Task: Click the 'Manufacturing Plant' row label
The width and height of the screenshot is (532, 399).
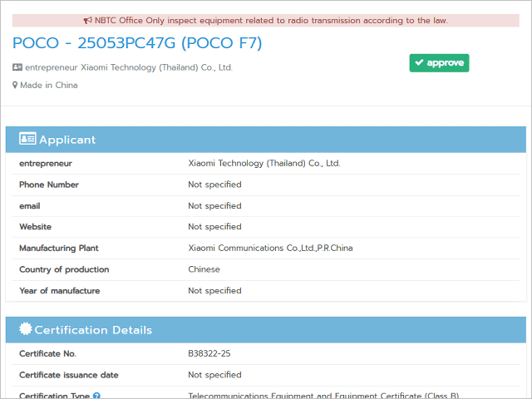Action: coord(59,249)
